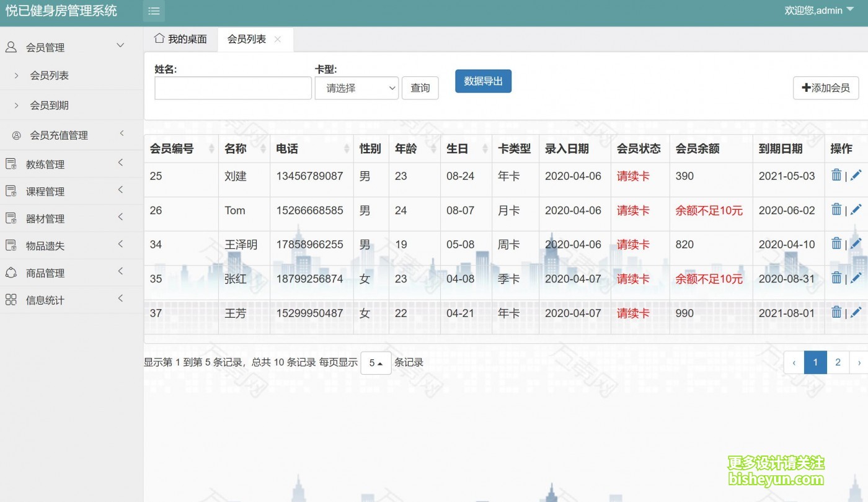Image resolution: width=868 pixels, height=502 pixels.
Task: Click the trash icon for member 刘建
Action: pyautogui.click(x=836, y=176)
